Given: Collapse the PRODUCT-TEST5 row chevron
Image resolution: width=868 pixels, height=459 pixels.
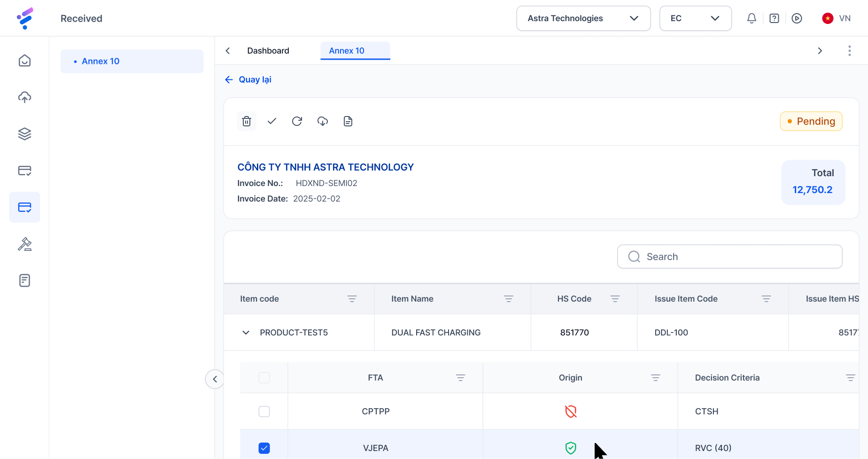Looking at the screenshot, I should 246,333.
